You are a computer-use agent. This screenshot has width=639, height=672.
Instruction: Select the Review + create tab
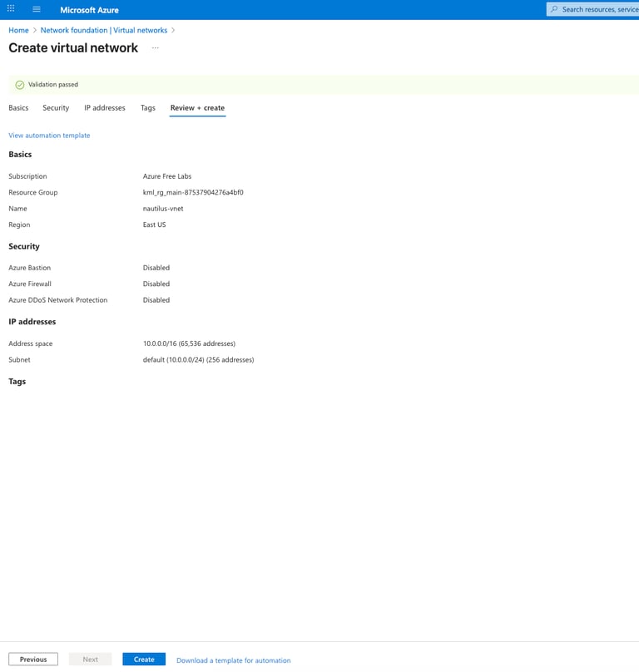[197, 108]
